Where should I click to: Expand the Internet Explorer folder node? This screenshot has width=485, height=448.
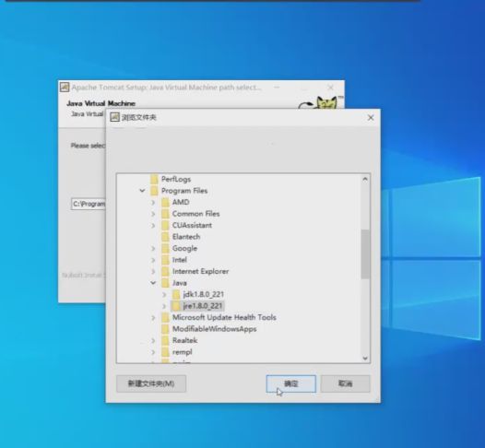pyautogui.click(x=153, y=271)
